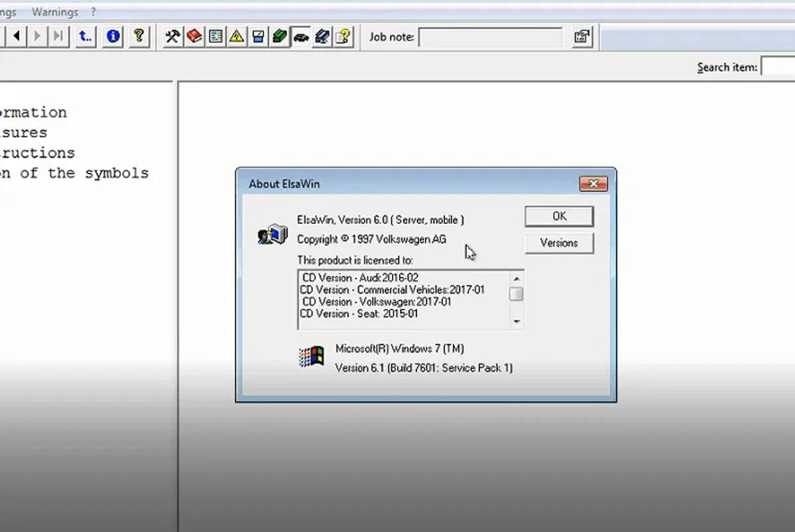Select the hammer and wrench tools icon

(172, 36)
